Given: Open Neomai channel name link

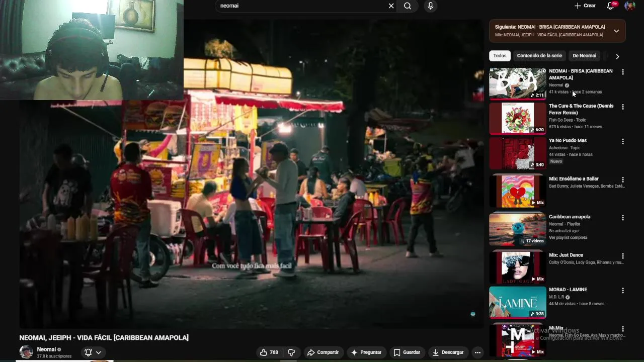Looking at the screenshot, I should [x=46, y=349].
